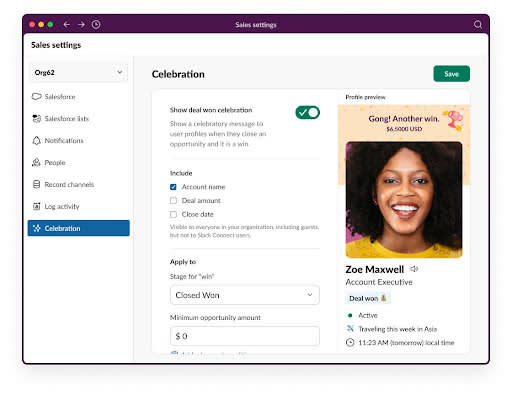Open Salesforce settings section
Viewport: 512px width, 395px height.
tap(79, 97)
